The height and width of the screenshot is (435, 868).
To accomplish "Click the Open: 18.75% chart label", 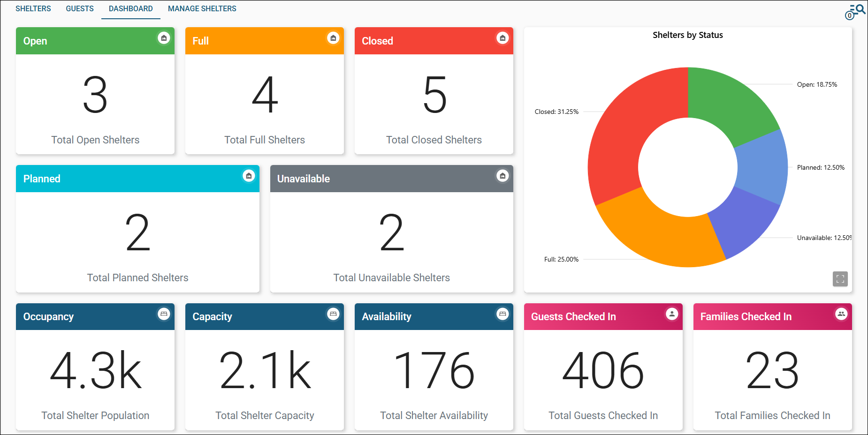I will (816, 85).
